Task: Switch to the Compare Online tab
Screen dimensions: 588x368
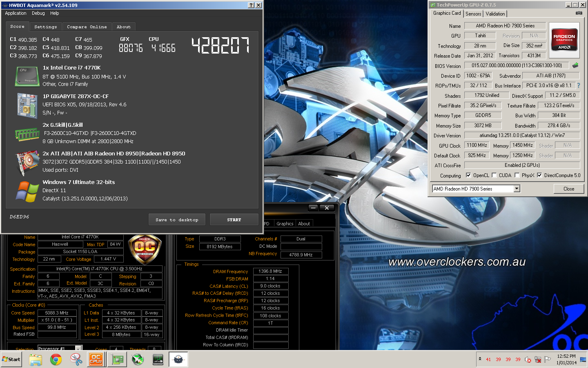Action: 87,27
